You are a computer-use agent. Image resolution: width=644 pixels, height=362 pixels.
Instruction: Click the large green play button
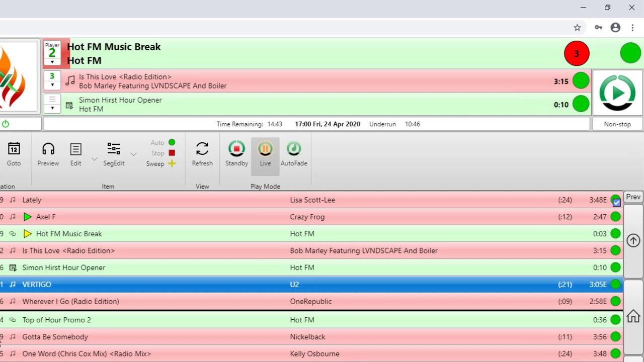[x=617, y=93]
